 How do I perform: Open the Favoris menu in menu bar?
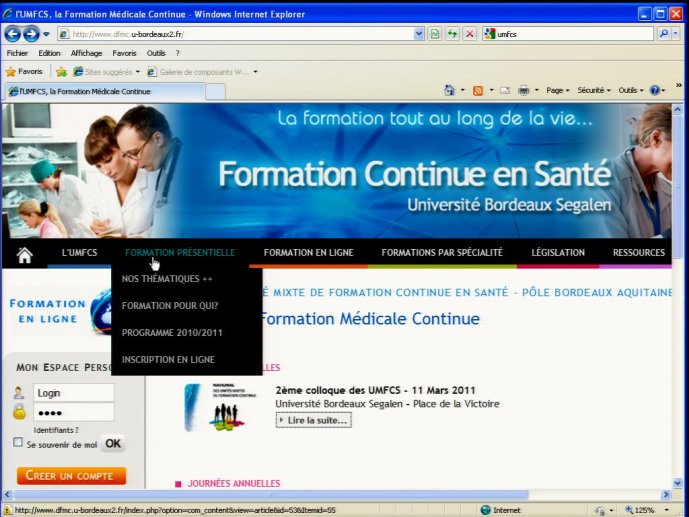[x=124, y=53]
